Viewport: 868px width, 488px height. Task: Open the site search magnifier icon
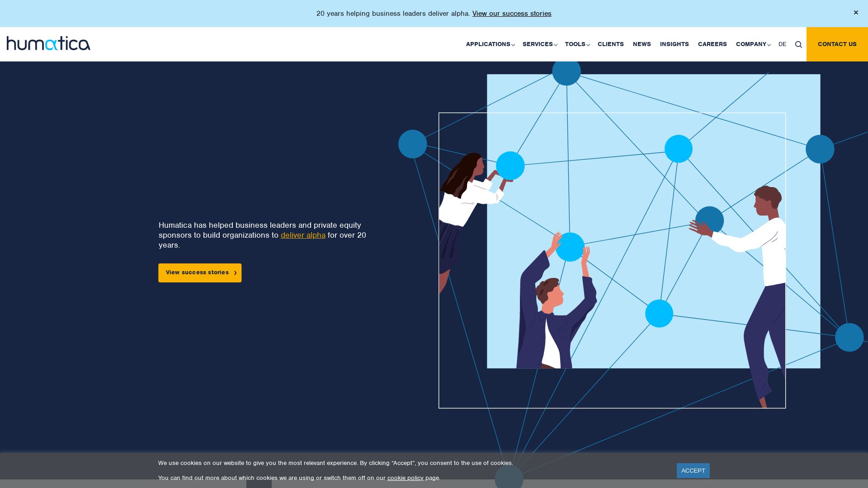[798, 44]
